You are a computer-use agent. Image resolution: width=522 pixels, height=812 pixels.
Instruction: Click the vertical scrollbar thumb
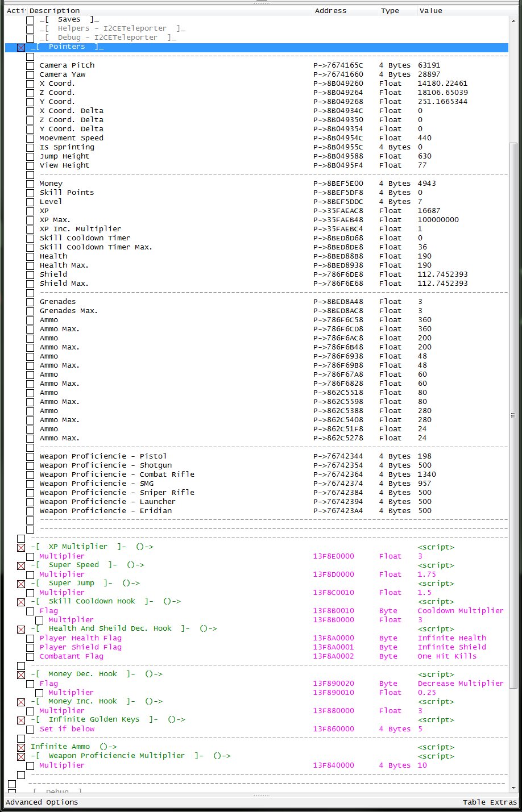[x=513, y=415]
